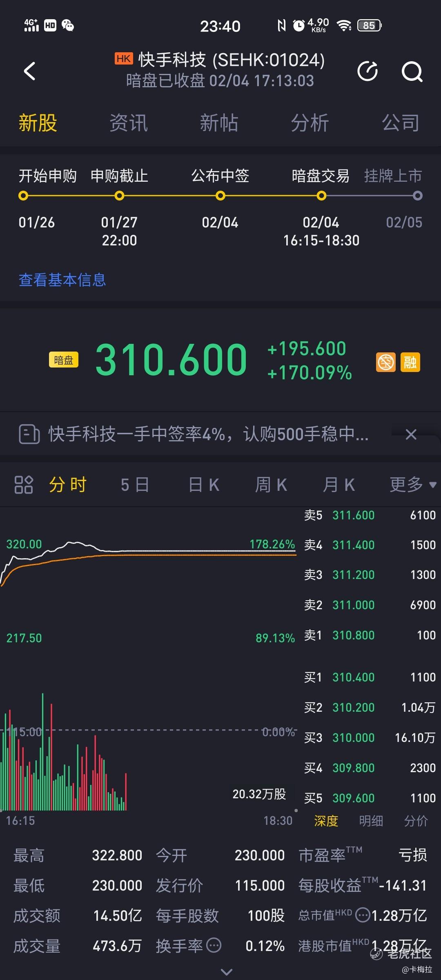Tap the 公布中签 timeline marker

tap(220, 196)
